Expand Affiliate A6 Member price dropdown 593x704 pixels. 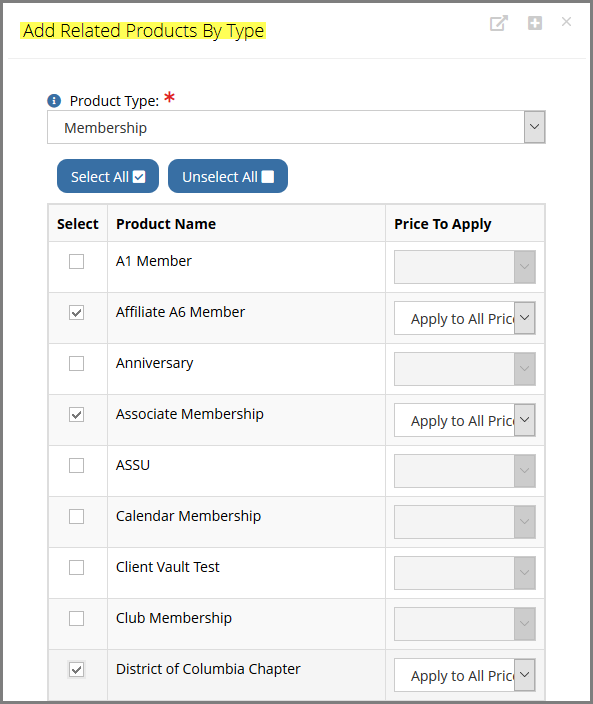pos(465,318)
